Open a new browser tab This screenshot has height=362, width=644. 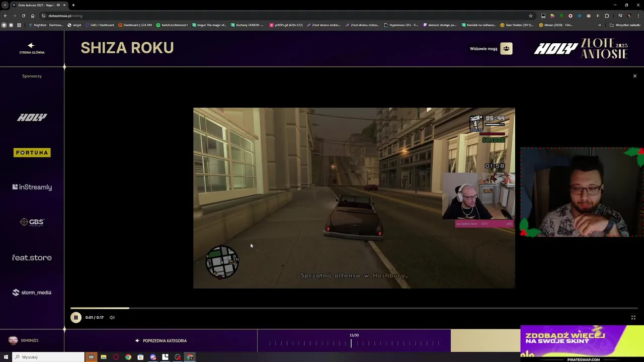pyautogui.click(x=73, y=5)
